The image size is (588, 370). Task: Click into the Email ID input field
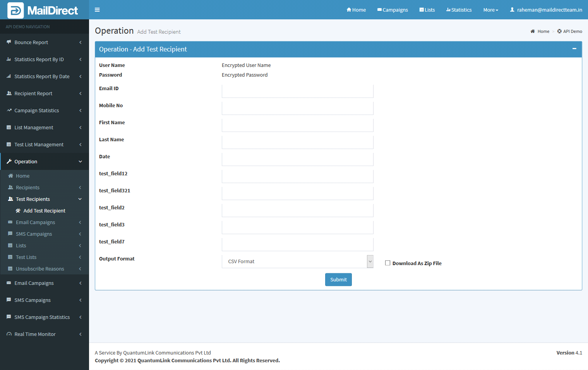click(x=297, y=91)
